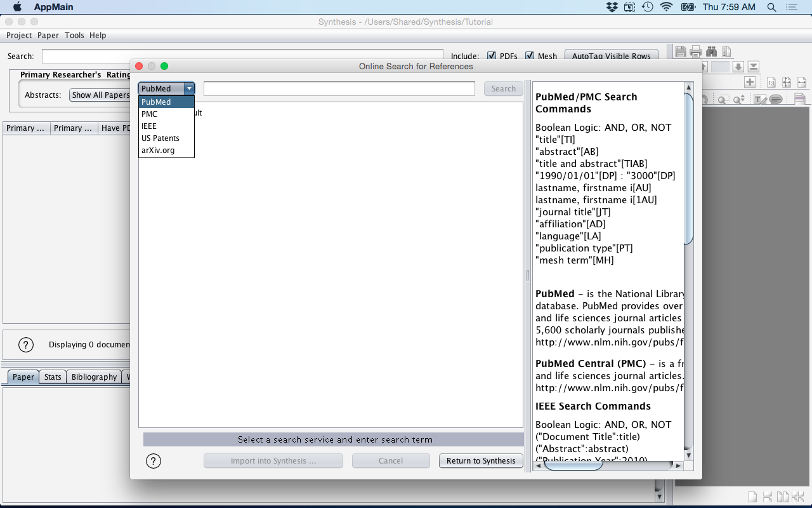Select the dynamic zoom magnifier tool
812x508 pixels.
click(739, 99)
